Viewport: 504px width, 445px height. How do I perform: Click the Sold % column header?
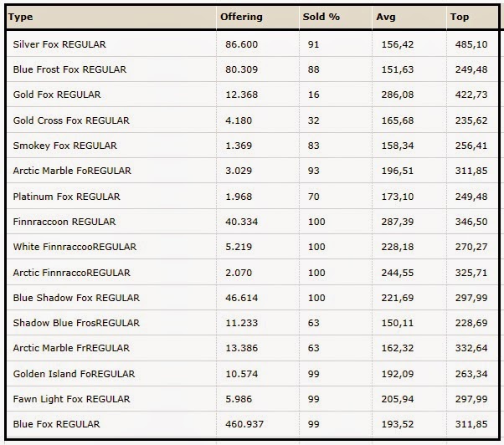tap(321, 17)
